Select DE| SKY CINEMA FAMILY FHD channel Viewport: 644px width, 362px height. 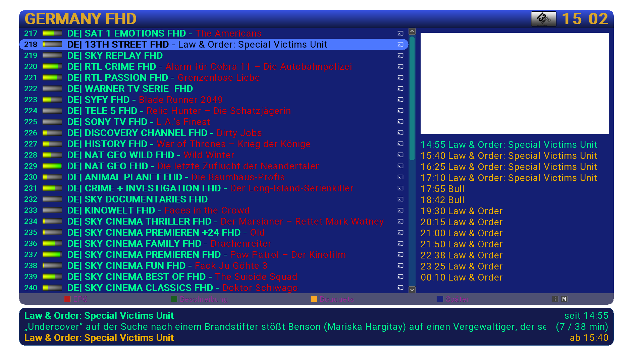pos(134,244)
